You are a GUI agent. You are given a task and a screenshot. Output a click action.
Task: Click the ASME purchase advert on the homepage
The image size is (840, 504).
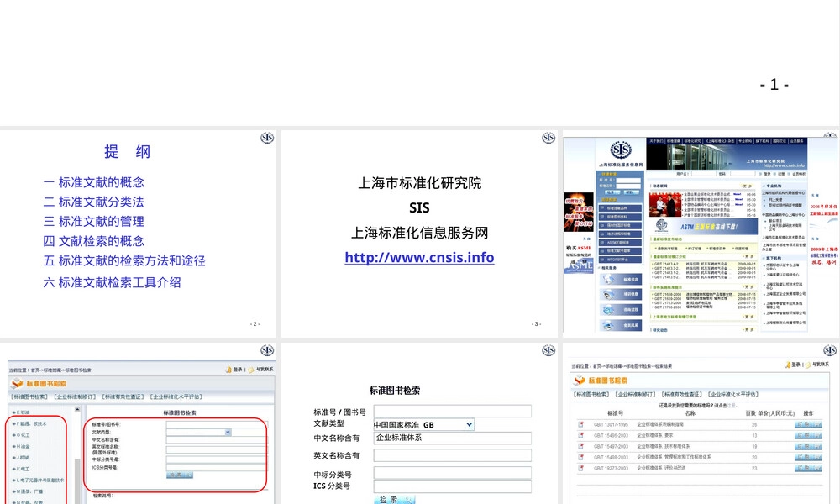[x=579, y=259]
